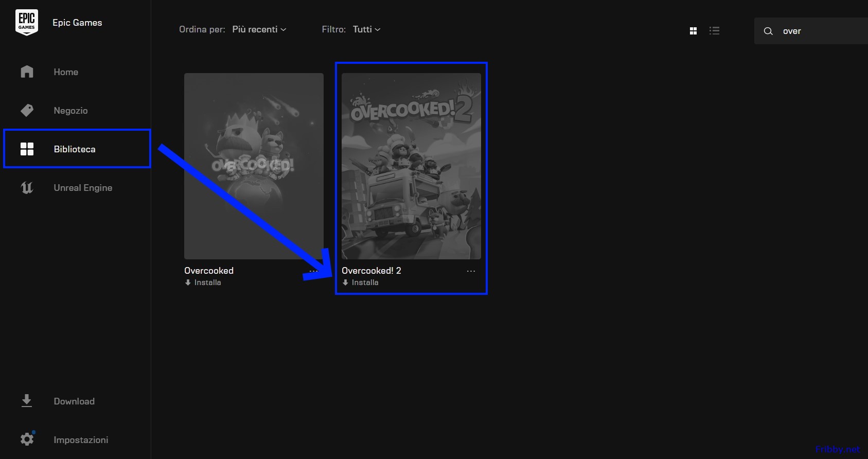Focus the search field containing over
The image size is (868, 459).
811,31
